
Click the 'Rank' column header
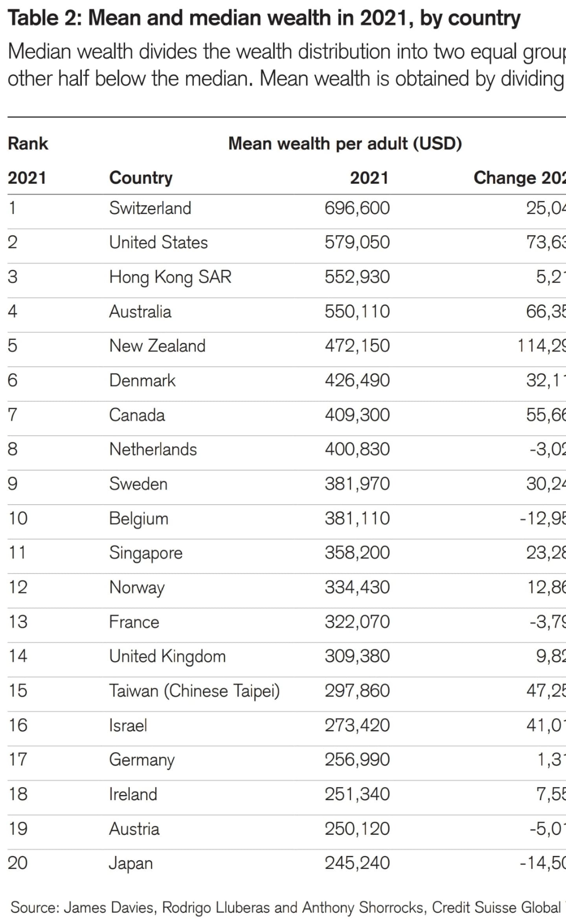28,144
